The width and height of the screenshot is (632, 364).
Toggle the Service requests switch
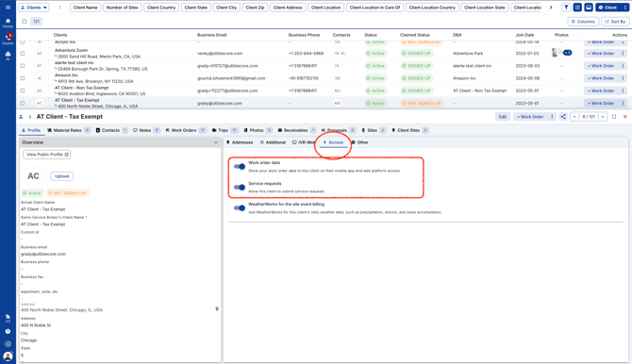240,187
